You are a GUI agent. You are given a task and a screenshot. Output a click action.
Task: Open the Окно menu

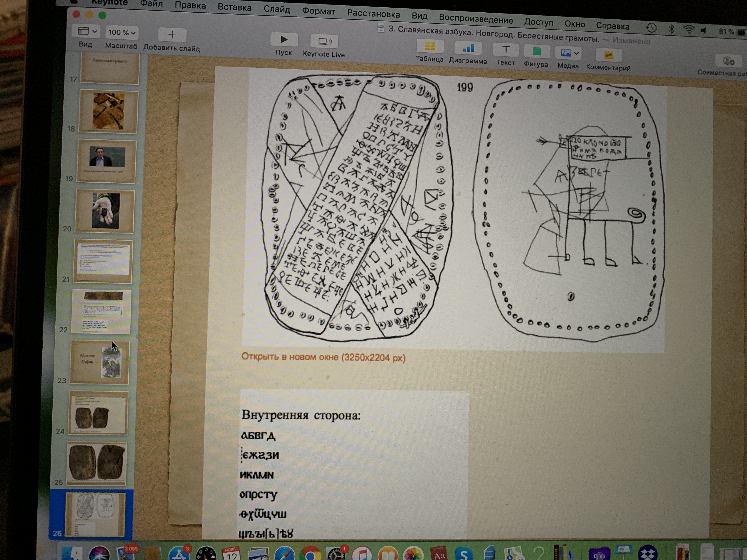pyautogui.click(x=575, y=24)
